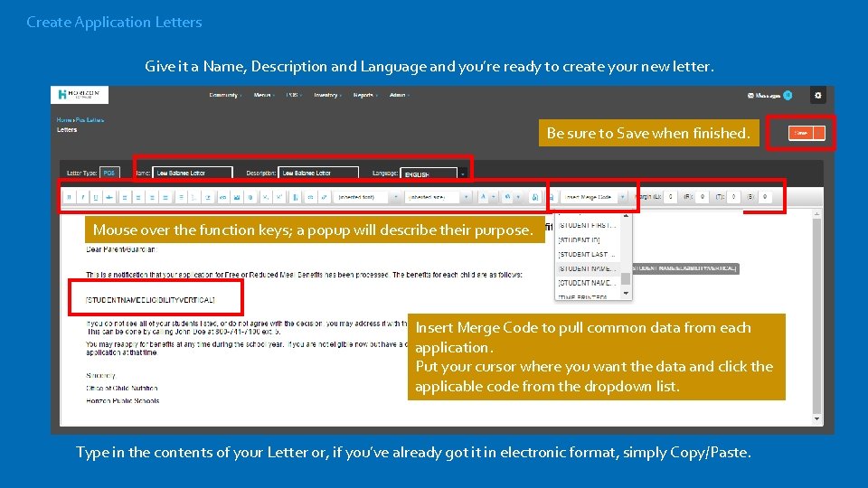Open Messages in the top bar

(769, 95)
